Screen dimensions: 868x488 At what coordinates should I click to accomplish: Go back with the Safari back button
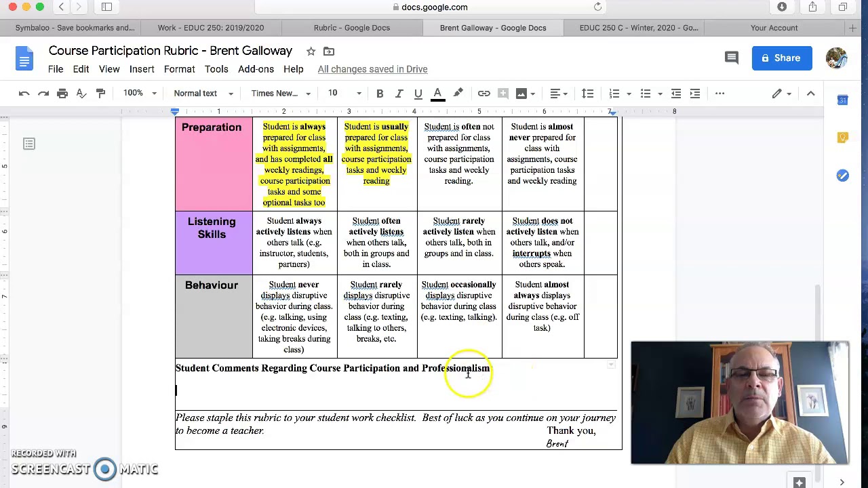[x=61, y=7]
